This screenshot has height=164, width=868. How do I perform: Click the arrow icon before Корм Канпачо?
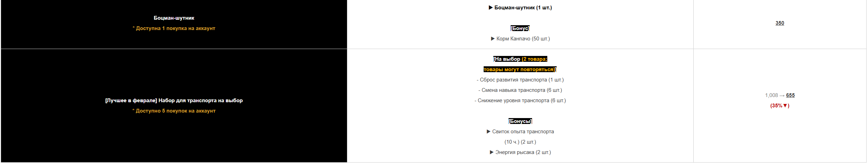coord(493,39)
